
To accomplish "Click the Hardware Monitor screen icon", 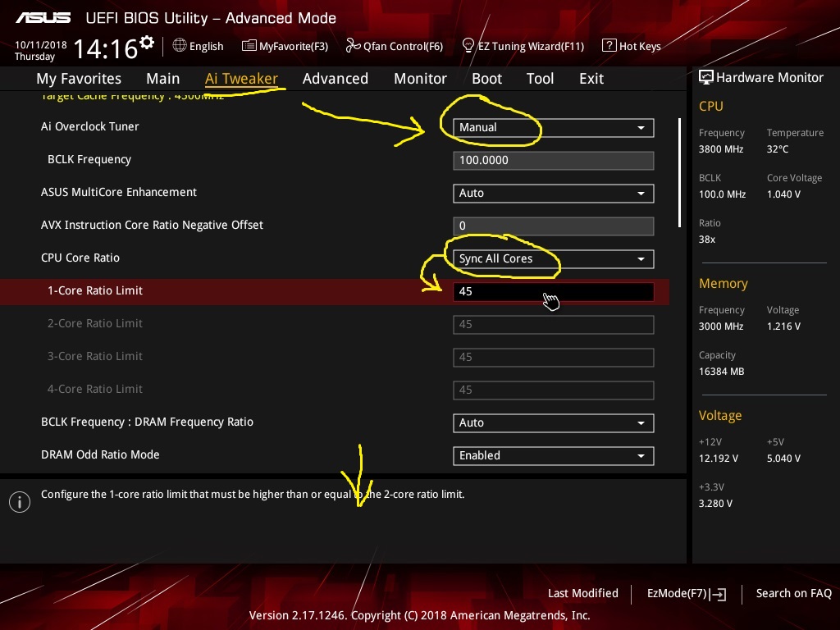I will point(706,78).
